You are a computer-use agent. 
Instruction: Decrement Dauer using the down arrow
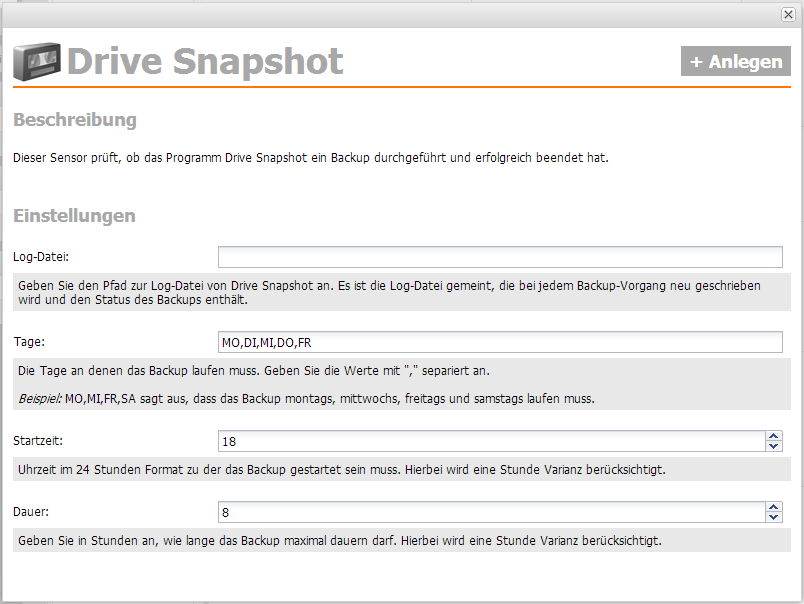coord(773,518)
